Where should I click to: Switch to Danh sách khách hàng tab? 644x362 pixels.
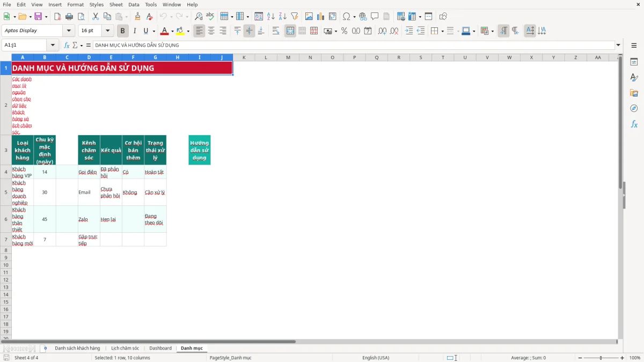point(77,348)
